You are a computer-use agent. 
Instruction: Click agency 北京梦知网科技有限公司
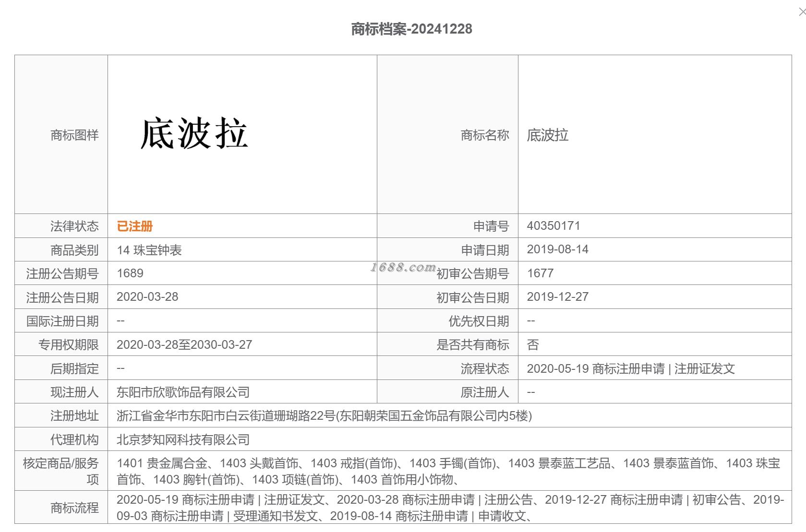(183, 439)
